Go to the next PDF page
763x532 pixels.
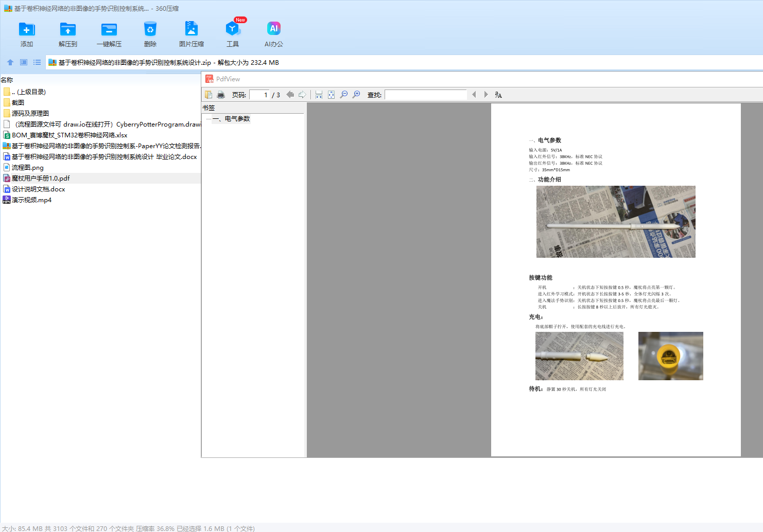pos(302,95)
